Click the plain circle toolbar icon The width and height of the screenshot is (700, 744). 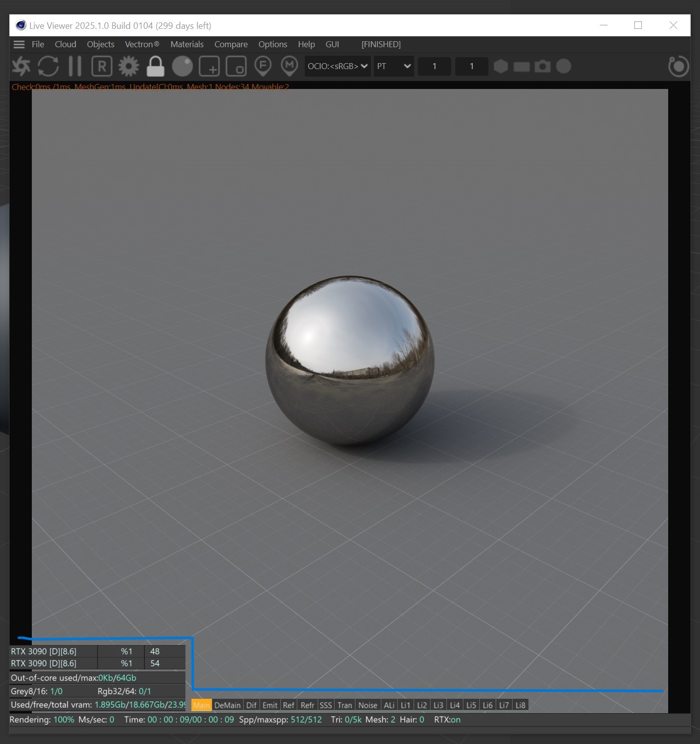tap(563, 66)
